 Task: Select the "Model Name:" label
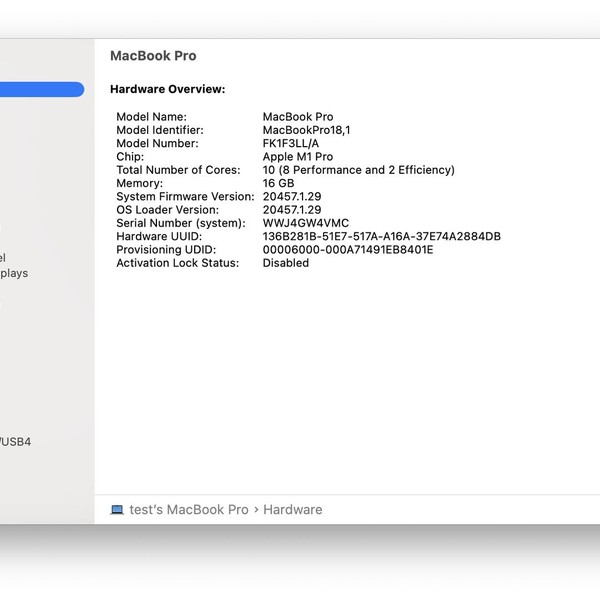click(x=152, y=117)
